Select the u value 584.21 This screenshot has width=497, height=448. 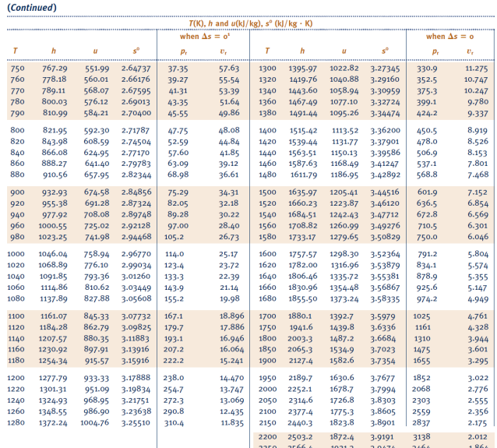(96, 113)
